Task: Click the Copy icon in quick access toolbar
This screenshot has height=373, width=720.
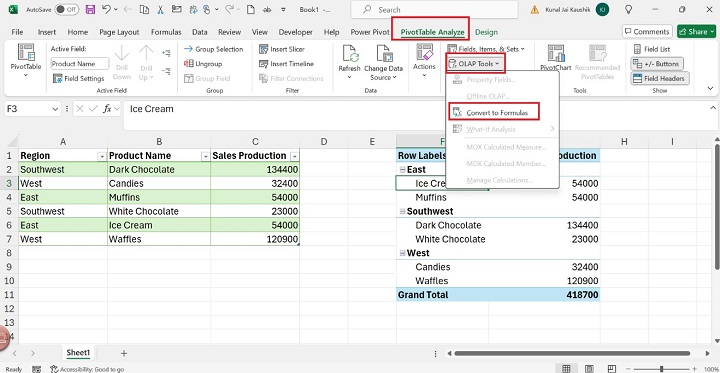Action: [x=144, y=9]
